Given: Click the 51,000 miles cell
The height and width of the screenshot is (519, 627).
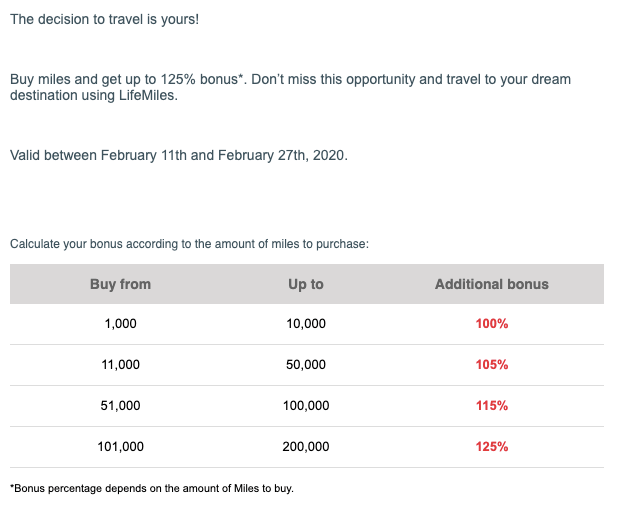Looking at the screenshot, I should 120,406.
